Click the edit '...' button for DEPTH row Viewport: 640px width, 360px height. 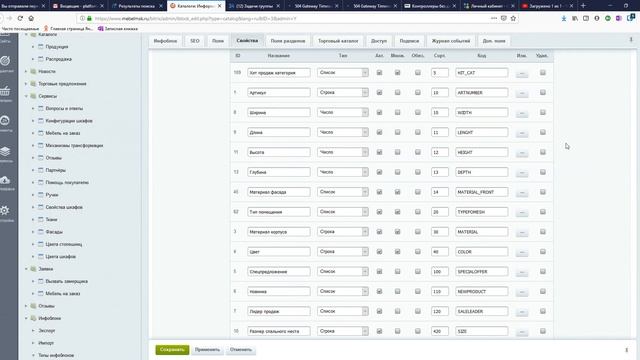tap(522, 172)
